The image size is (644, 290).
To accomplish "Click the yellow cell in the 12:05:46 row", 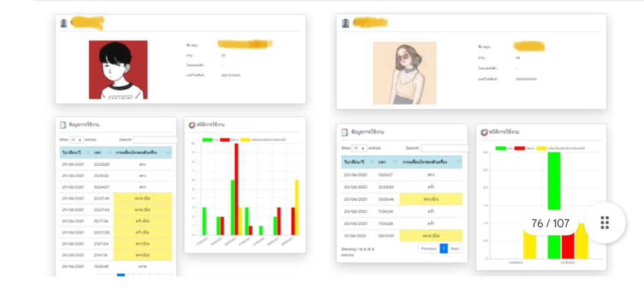I will (431, 199).
